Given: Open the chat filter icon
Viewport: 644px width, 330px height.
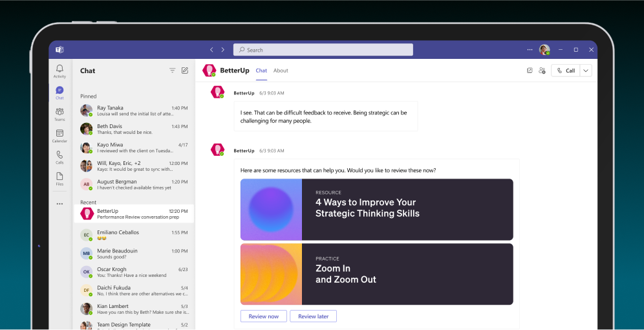Looking at the screenshot, I should 172,71.
